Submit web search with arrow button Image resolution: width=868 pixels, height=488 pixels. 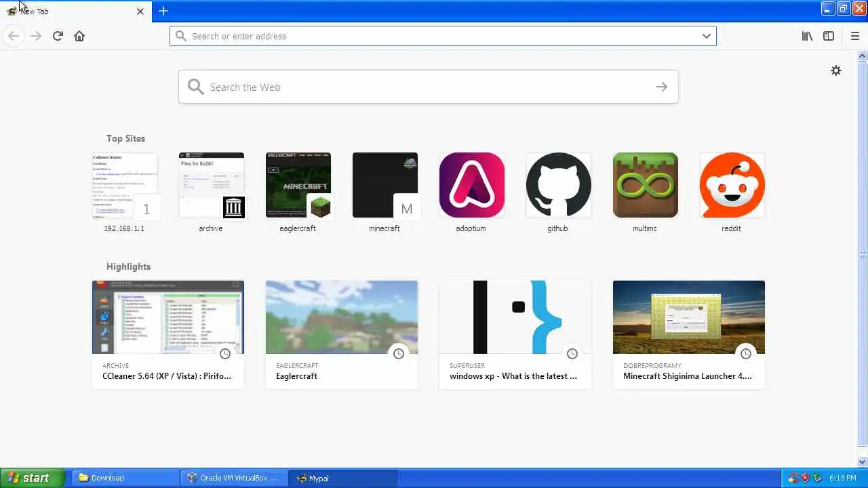click(662, 87)
